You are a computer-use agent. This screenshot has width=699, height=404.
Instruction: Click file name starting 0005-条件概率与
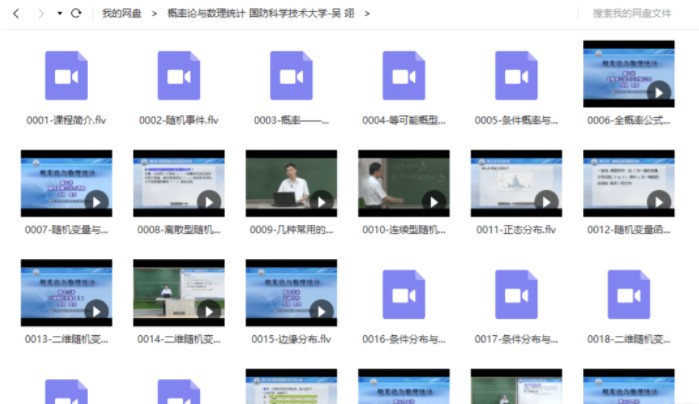pos(516,120)
